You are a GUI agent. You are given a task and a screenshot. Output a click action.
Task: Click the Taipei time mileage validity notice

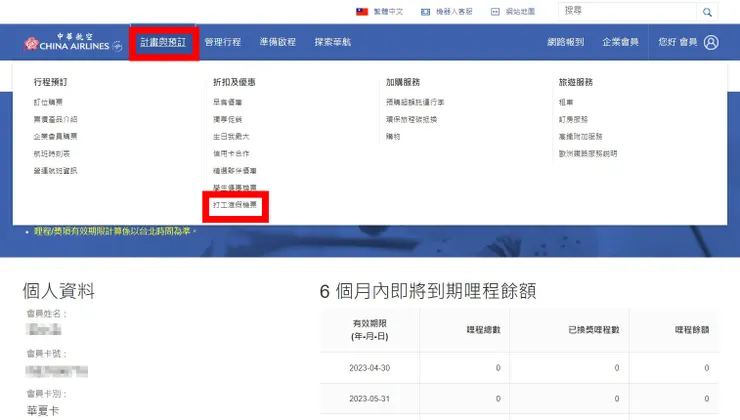[x=115, y=231]
